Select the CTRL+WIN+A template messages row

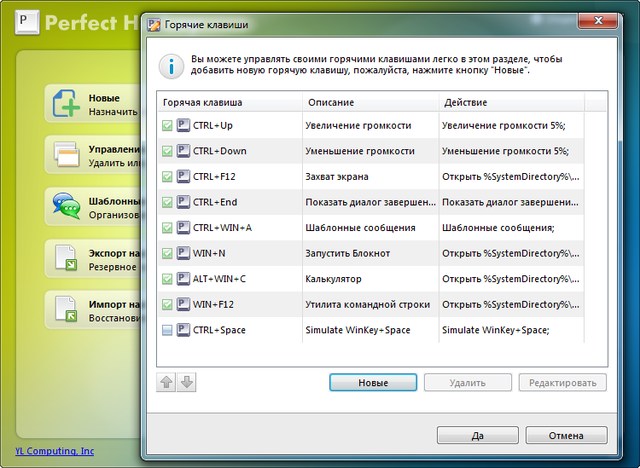[x=370, y=228]
